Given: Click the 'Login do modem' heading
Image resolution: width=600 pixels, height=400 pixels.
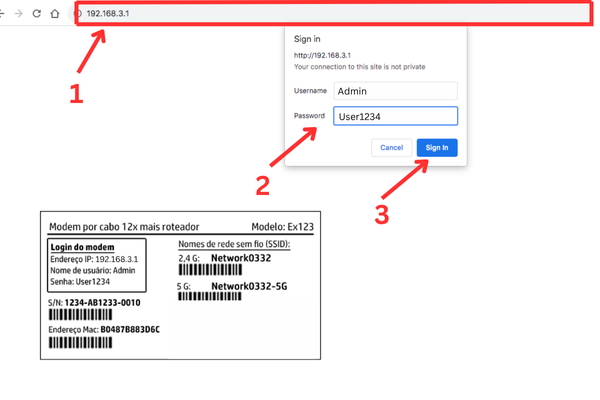Looking at the screenshot, I should pos(82,247).
